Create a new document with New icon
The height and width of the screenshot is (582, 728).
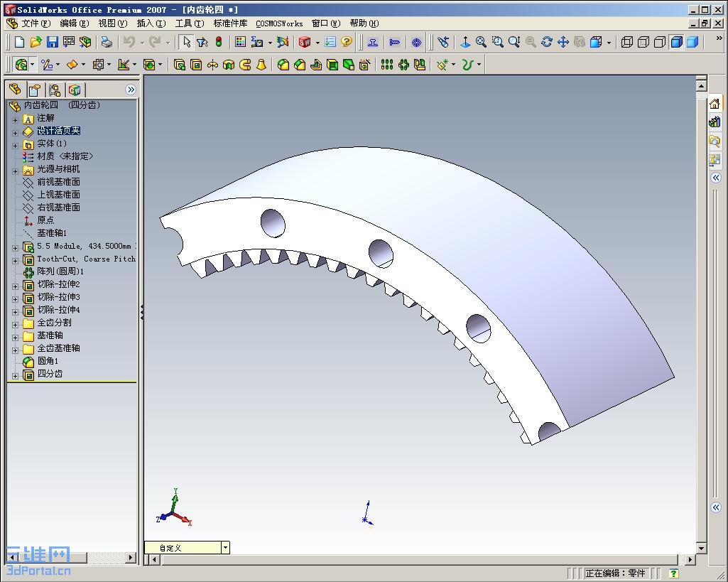coord(19,42)
